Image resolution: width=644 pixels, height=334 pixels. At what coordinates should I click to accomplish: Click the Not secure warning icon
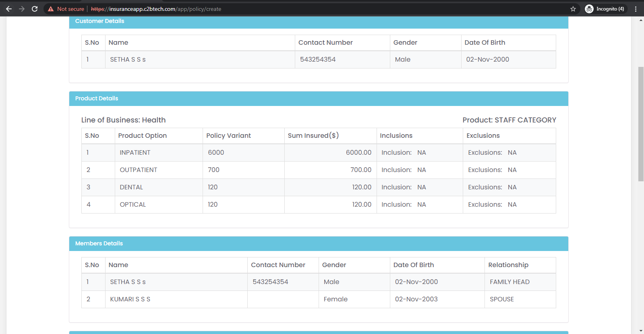(x=51, y=9)
